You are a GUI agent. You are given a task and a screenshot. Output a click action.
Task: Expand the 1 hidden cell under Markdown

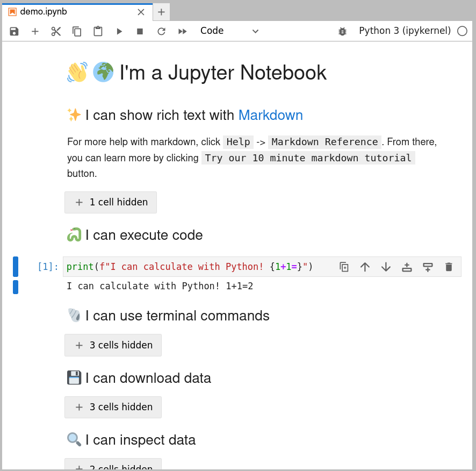tap(111, 202)
